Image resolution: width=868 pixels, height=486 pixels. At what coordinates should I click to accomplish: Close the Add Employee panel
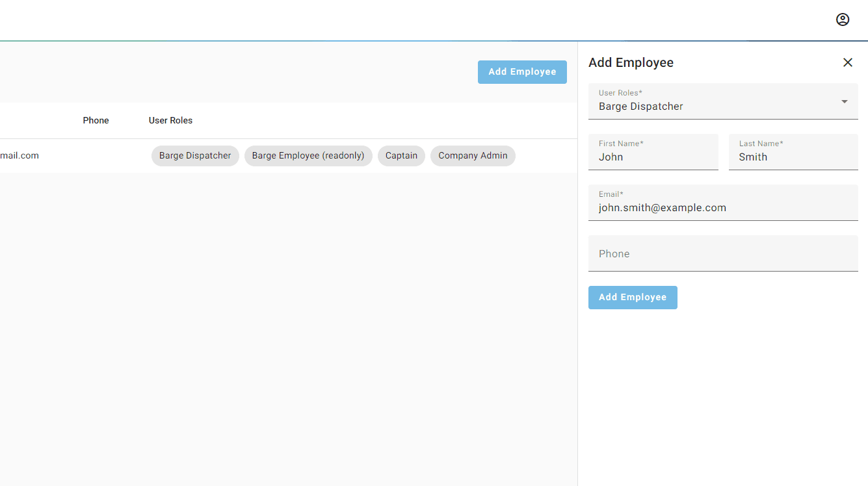pos(848,62)
